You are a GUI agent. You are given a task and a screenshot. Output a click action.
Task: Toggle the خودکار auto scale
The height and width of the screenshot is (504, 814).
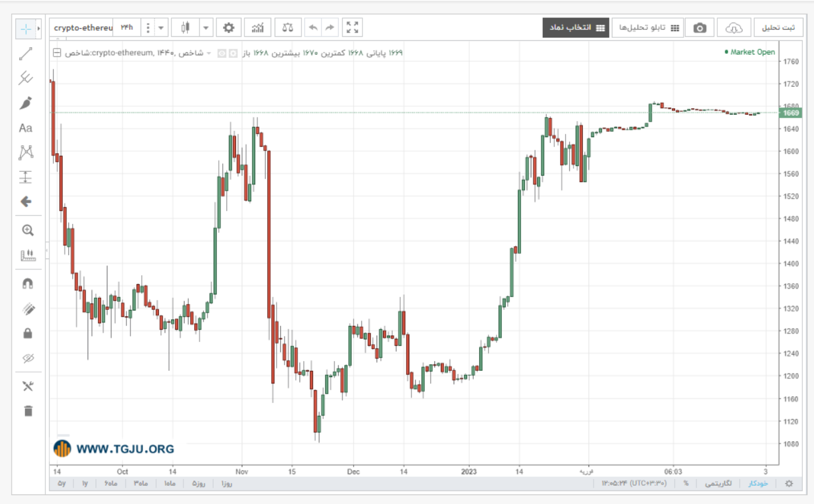coord(758,483)
